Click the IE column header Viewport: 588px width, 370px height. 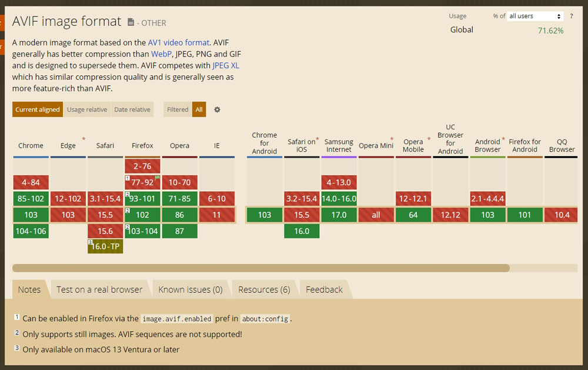coord(217,146)
